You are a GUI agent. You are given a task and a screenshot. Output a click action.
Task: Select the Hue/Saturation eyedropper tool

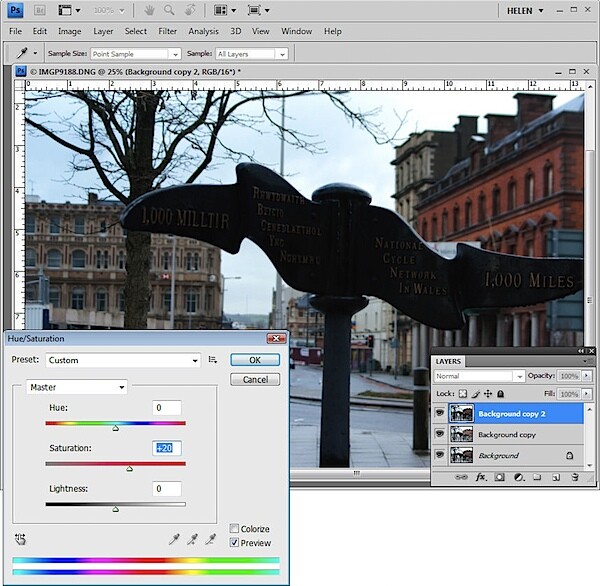point(174,539)
